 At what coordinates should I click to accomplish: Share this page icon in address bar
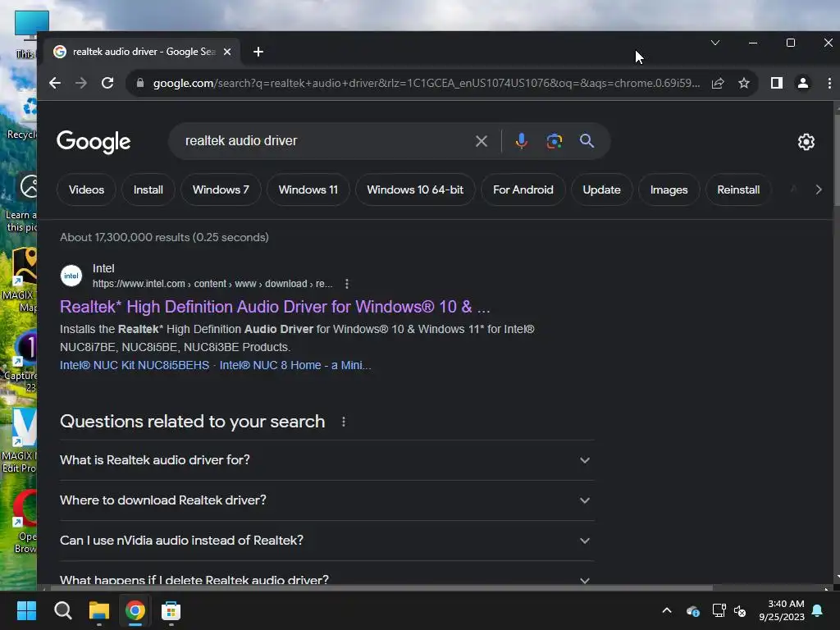718,83
